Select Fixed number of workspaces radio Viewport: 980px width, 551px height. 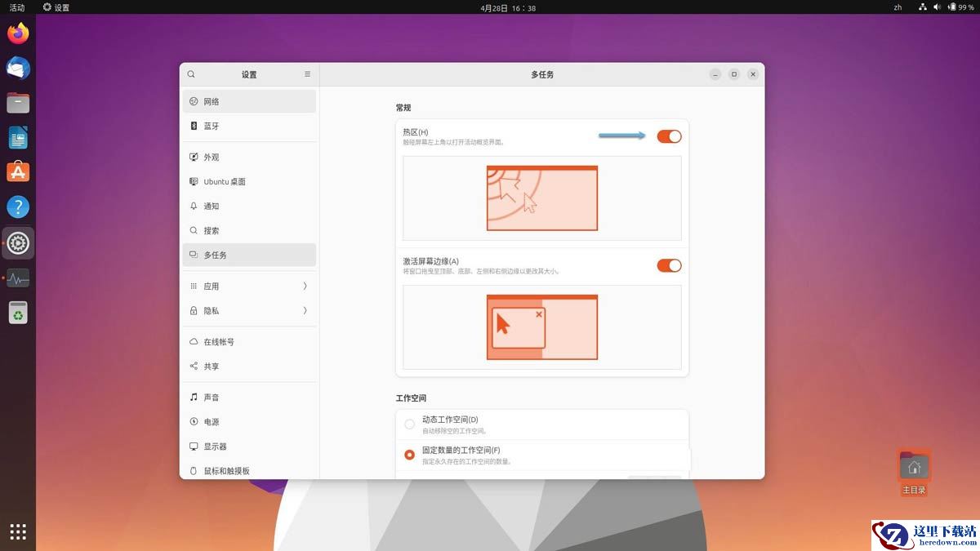[x=410, y=455]
